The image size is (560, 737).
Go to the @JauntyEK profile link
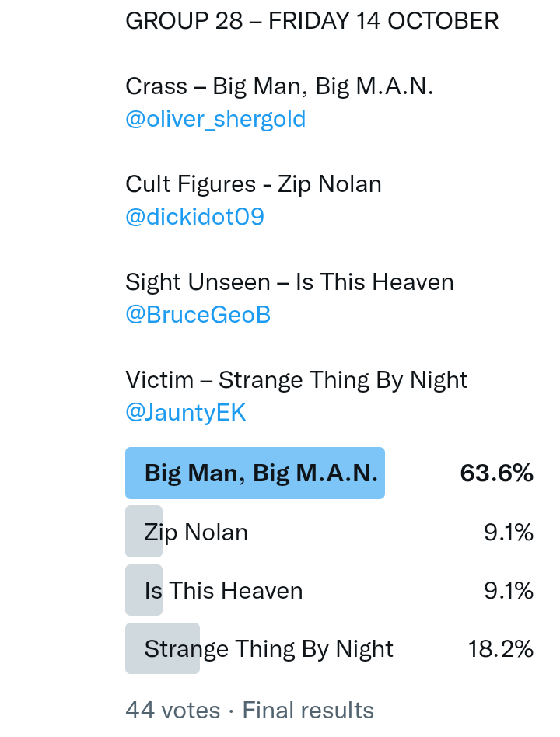tap(185, 413)
